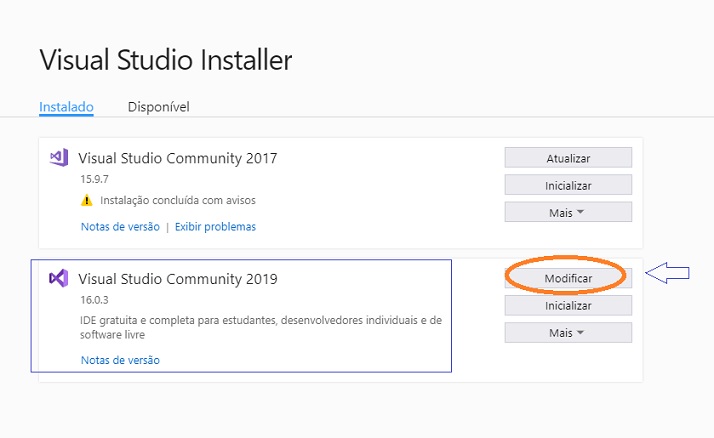Open the Mais dropdown for Visual Studio 2019
The width and height of the screenshot is (714, 438).
pos(568,333)
